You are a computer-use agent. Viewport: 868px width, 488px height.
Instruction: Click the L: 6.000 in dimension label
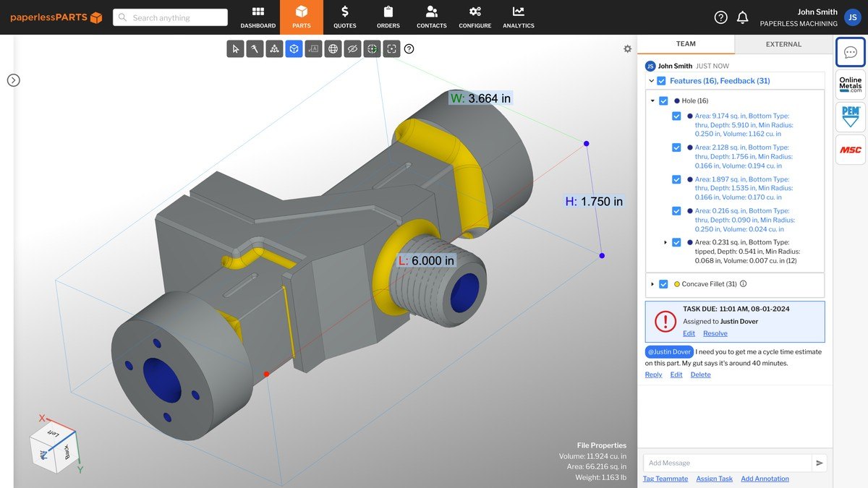pyautogui.click(x=426, y=260)
